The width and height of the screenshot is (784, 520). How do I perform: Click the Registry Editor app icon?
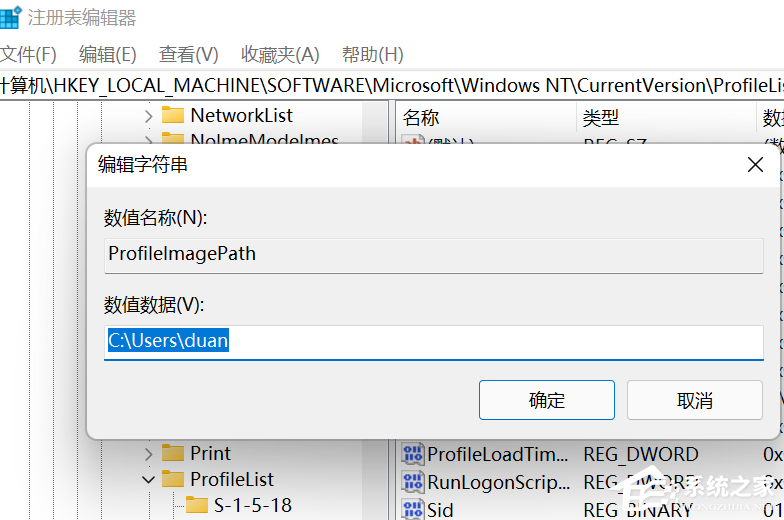point(10,17)
